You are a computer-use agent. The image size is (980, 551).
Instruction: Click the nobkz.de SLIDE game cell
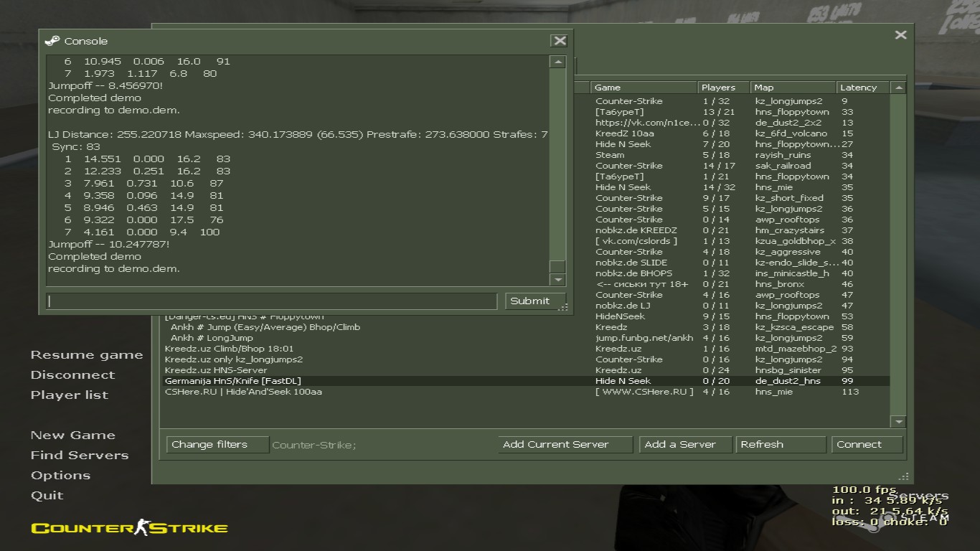[x=631, y=263]
